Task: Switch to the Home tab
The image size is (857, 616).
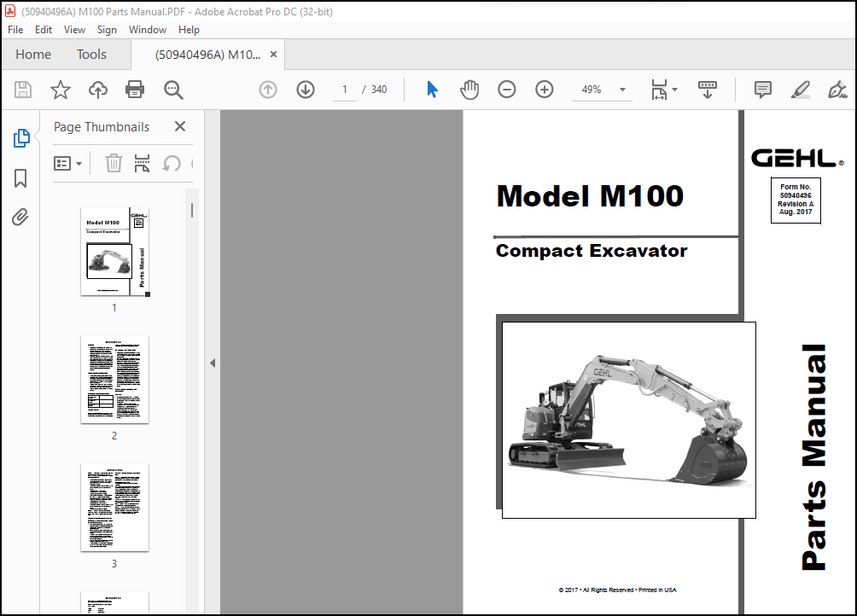Action: 33,55
